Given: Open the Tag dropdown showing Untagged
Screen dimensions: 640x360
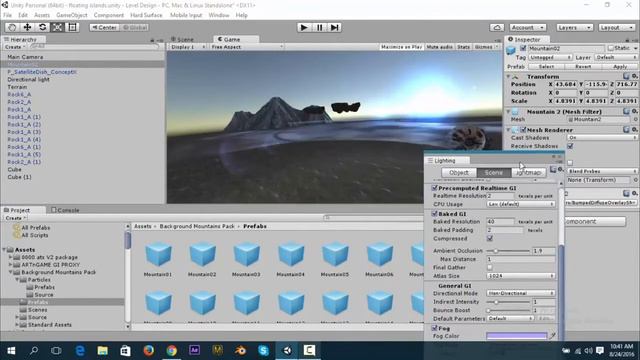Looking at the screenshot, I should (x=550, y=58).
